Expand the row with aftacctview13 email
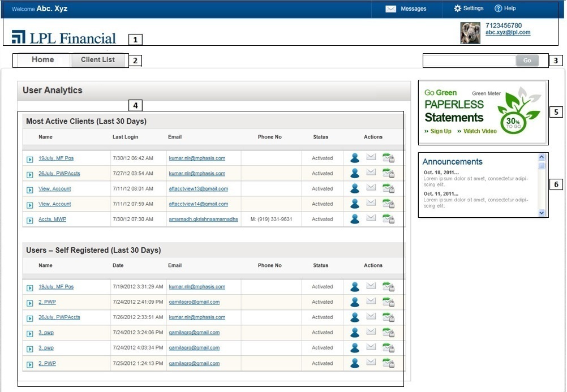The height and width of the screenshot is (392, 567). pyautogui.click(x=30, y=189)
